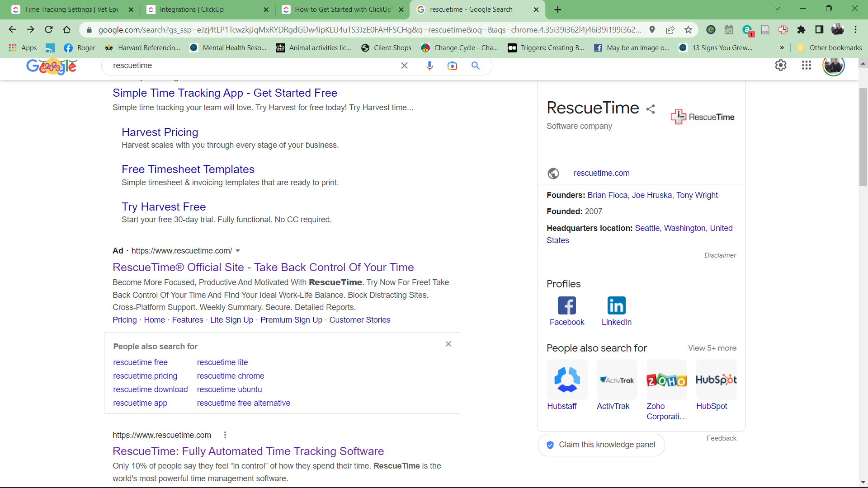Expand the ad info dropdown arrow

tap(238, 251)
